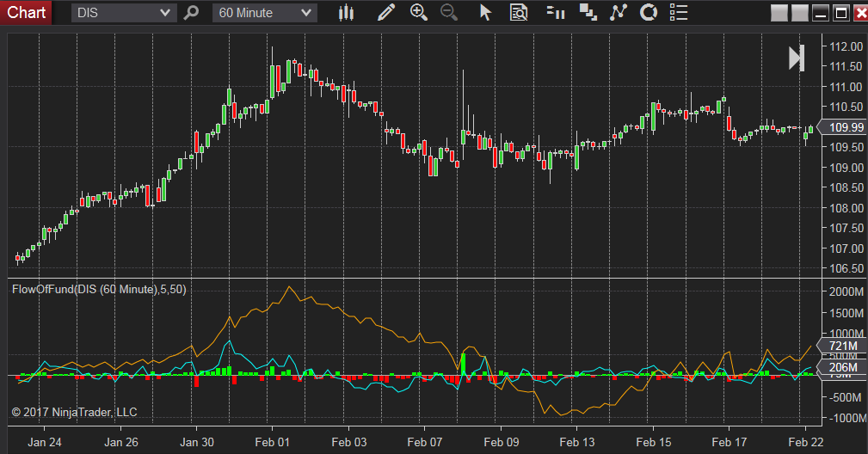
Task: Click the 1500M indicator scale label
Action: click(846, 312)
